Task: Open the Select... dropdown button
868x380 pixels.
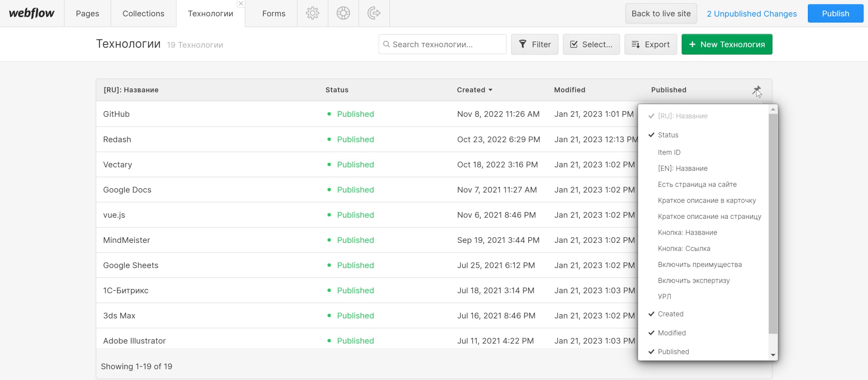Action: tap(591, 44)
